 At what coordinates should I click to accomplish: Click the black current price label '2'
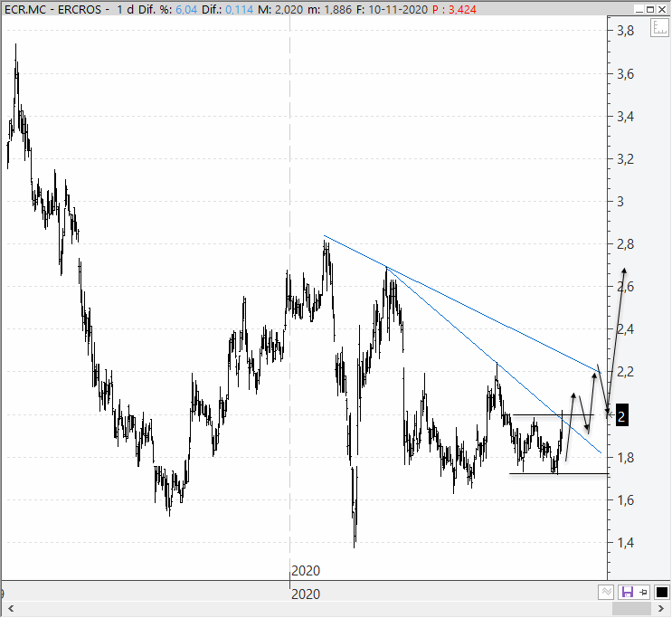click(622, 415)
